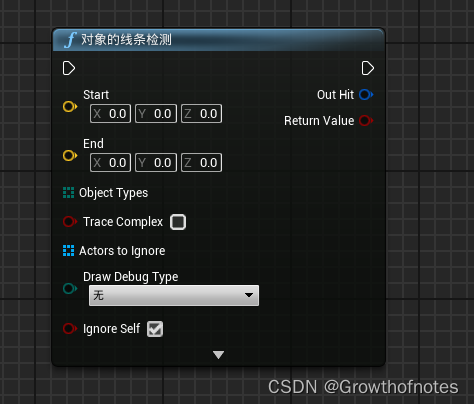Click the function f icon in node header
Viewport: 474px width, 404px height.
70,40
